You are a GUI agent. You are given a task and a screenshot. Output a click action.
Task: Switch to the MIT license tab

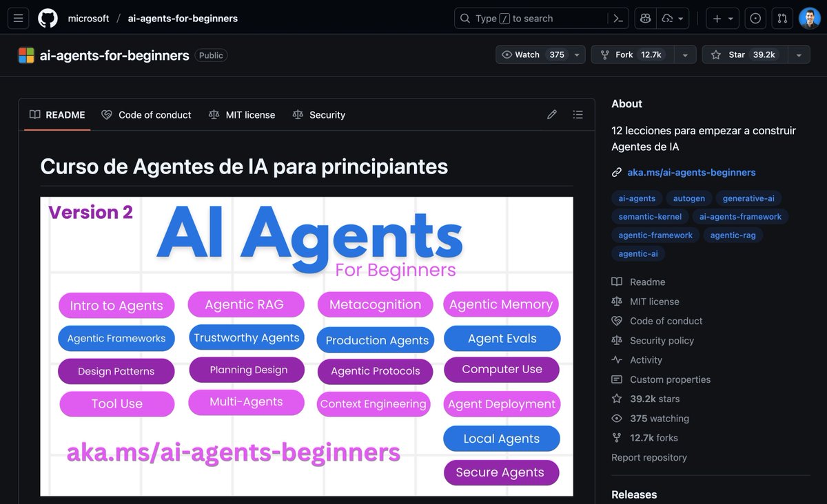coord(242,115)
